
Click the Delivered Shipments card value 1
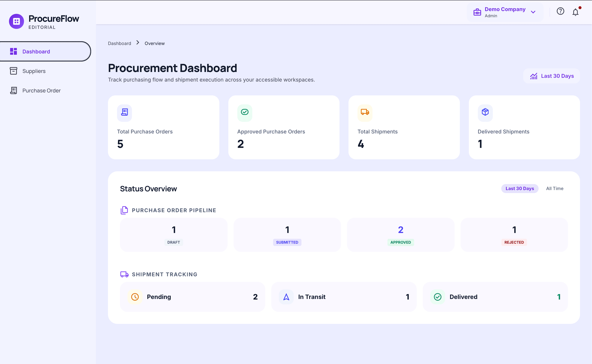coord(480,144)
